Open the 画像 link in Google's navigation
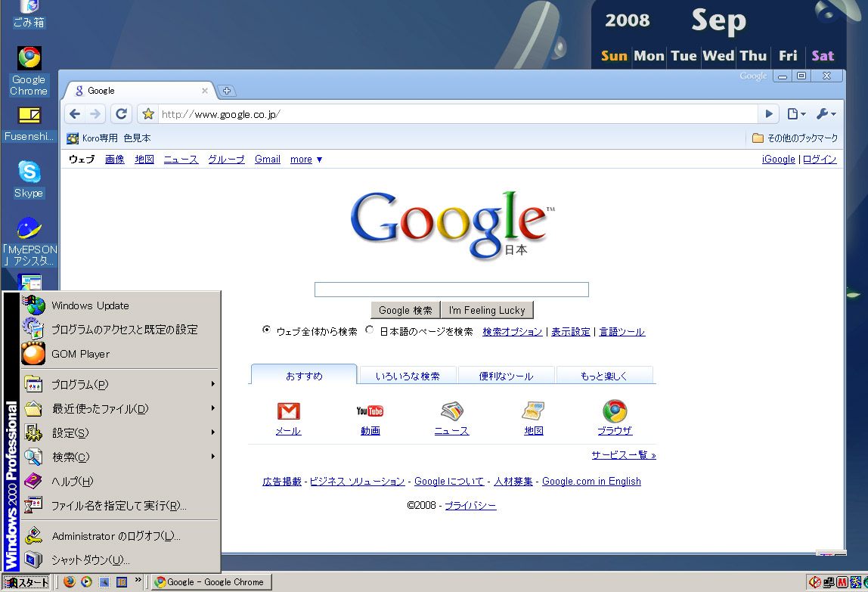The height and width of the screenshot is (592, 868). [x=115, y=160]
